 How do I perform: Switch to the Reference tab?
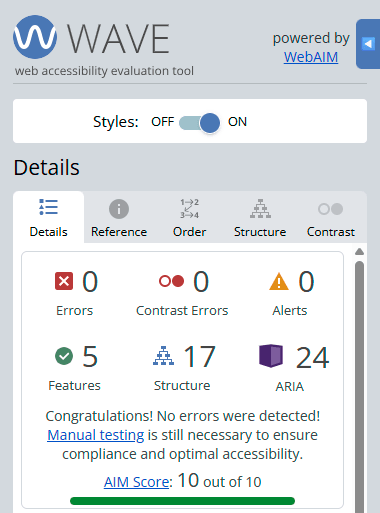tap(119, 218)
